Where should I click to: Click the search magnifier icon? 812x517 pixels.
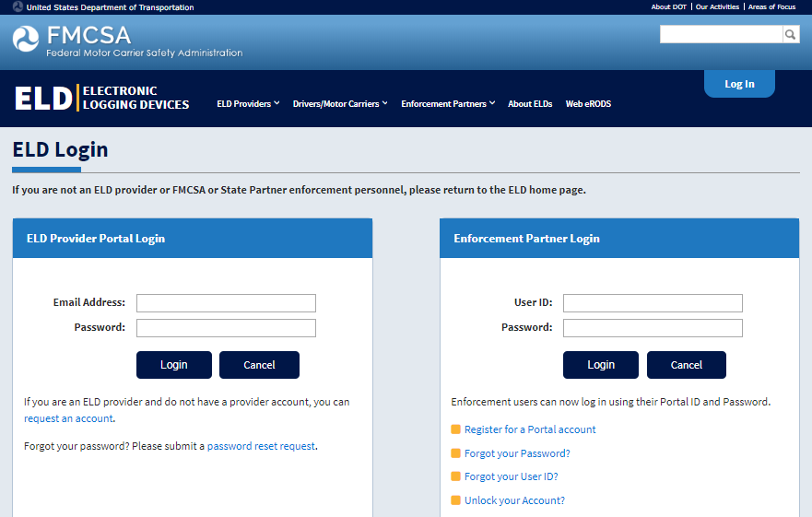point(791,35)
